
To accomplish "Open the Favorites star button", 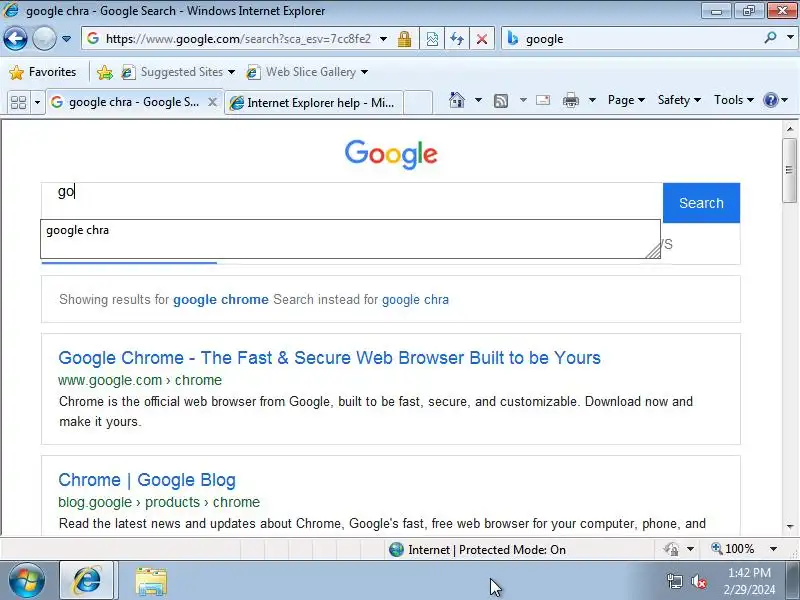I will coord(43,72).
